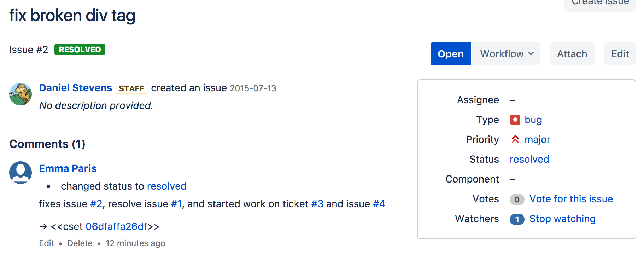644x254 pixels.
Task: Delete the comment by Emma Paris
Action: 80,243
